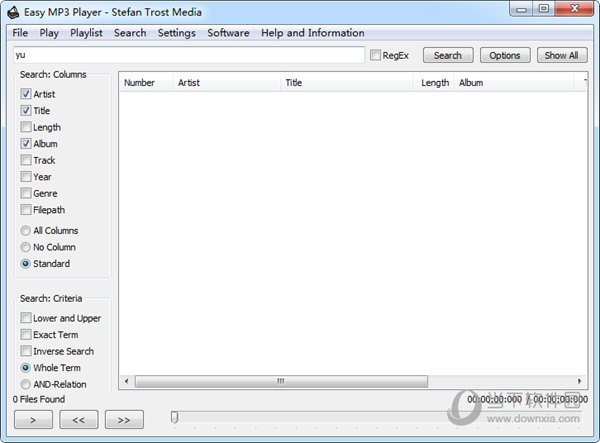Uncheck the Title column checkbox
Viewport: 600px width, 443px height.
(x=26, y=111)
